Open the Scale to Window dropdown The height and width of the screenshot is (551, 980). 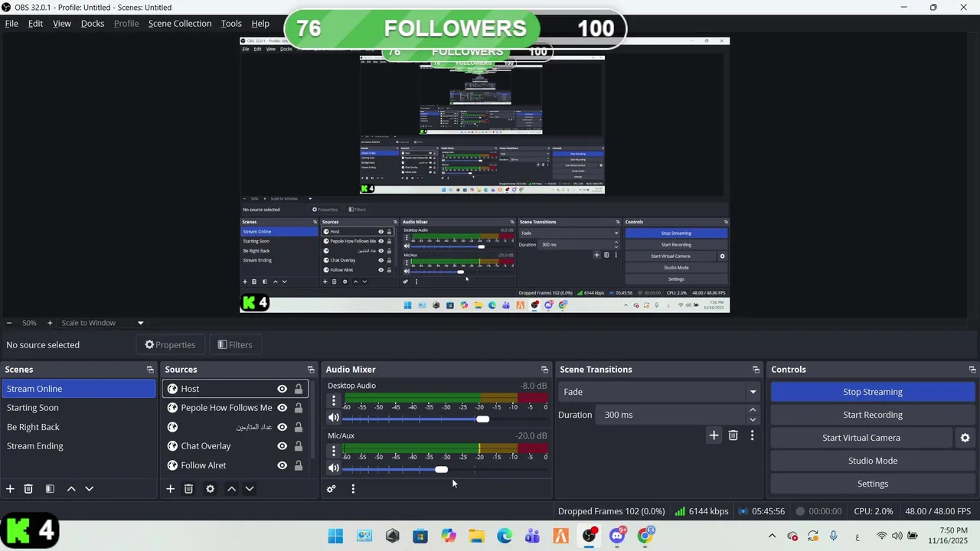(102, 323)
